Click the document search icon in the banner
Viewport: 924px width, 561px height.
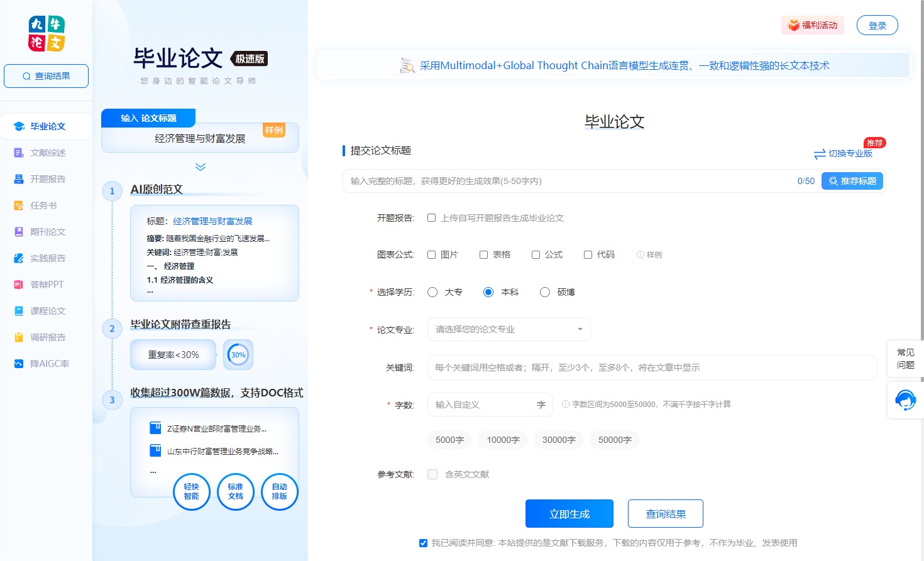tap(407, 65)
